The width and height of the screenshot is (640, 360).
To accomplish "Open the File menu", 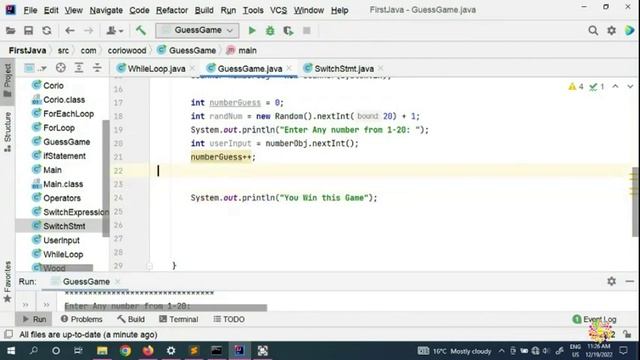I will [x=30, y=10].
